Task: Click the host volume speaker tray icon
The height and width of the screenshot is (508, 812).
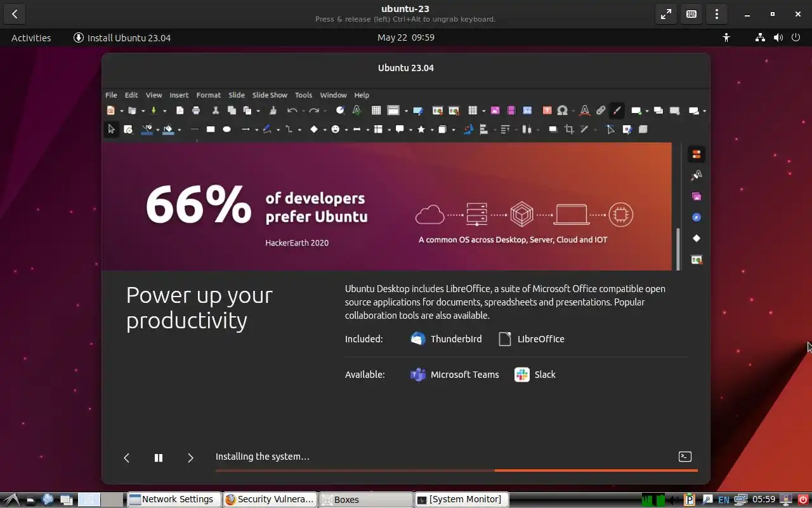Action: 675,500
